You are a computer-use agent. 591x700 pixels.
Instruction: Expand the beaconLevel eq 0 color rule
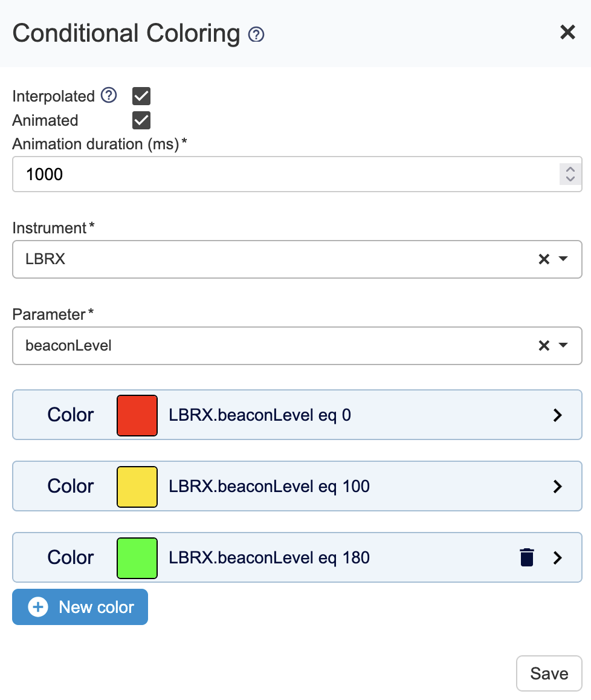tap(558, 415)
